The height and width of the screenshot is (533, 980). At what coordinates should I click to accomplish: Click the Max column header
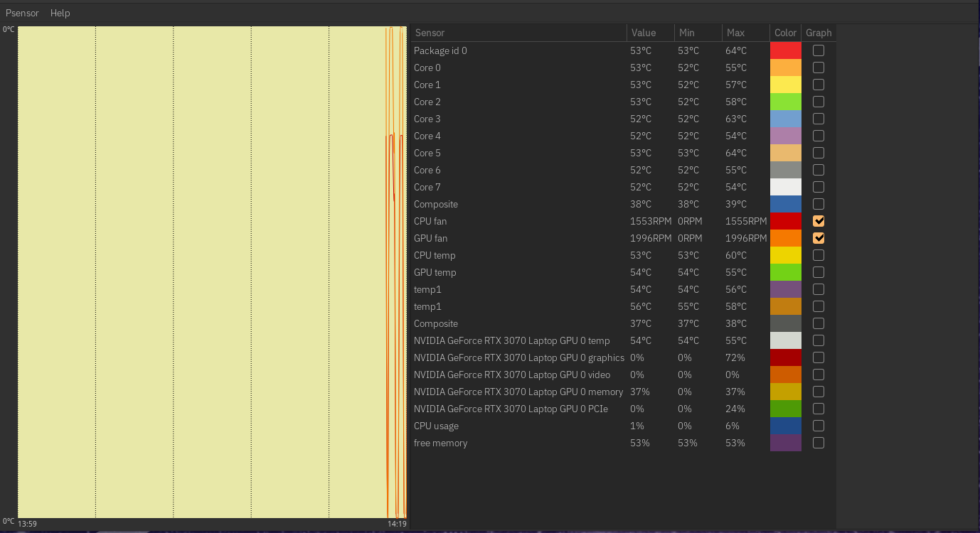pos(745,33)
